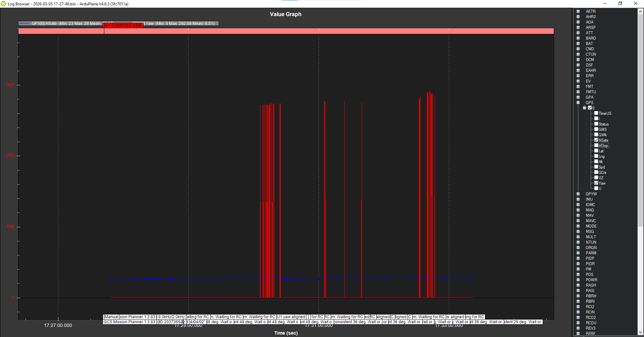The height and width of the screenshot is (337, 644).
Task: Enable the HDop checkbox
Action: tap(596, 145)
